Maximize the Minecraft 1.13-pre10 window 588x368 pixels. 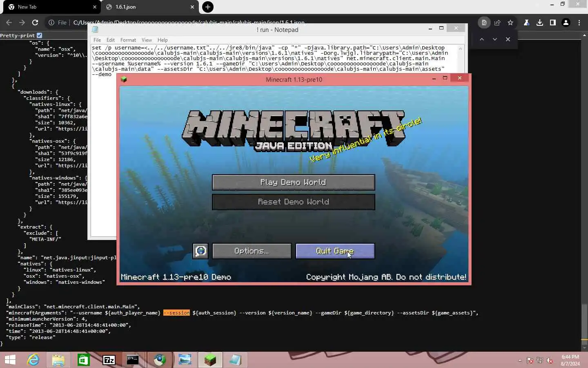(x=445, y=78)
